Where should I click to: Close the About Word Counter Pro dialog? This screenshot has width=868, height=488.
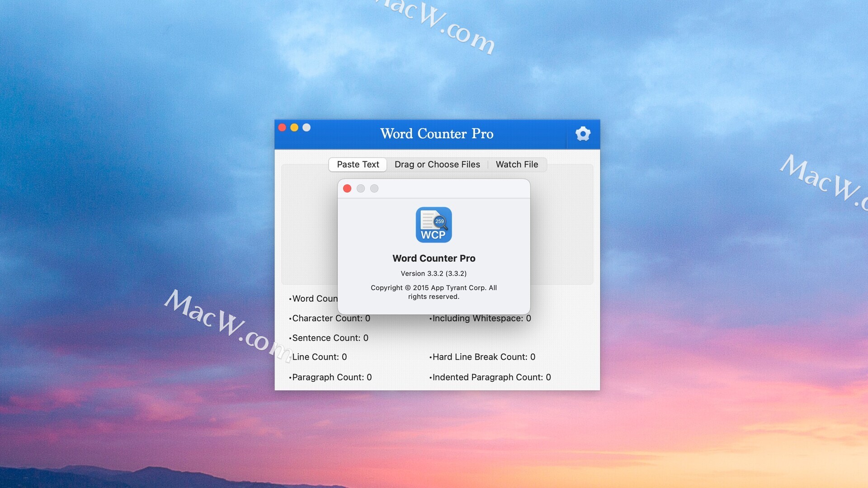pos(347,188)
